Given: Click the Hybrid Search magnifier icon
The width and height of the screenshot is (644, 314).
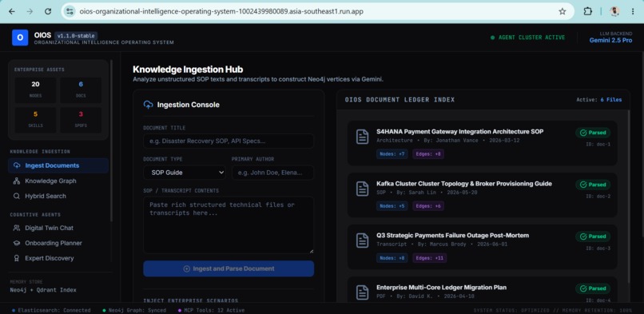Looking at the screenshot, I should (17, 197).
